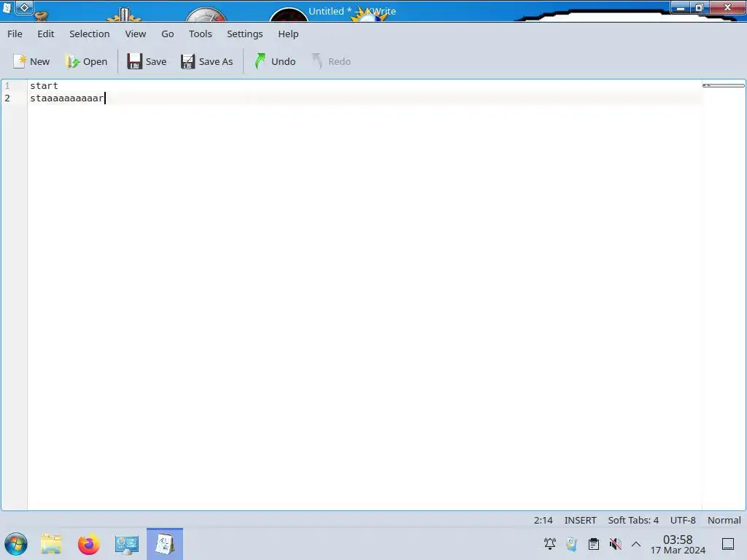Image resolution: width=747 pixels, height=560 pixels.
Task: Place cursor in staaaaaaaaaar text on line 2
Action: (66, 98)
